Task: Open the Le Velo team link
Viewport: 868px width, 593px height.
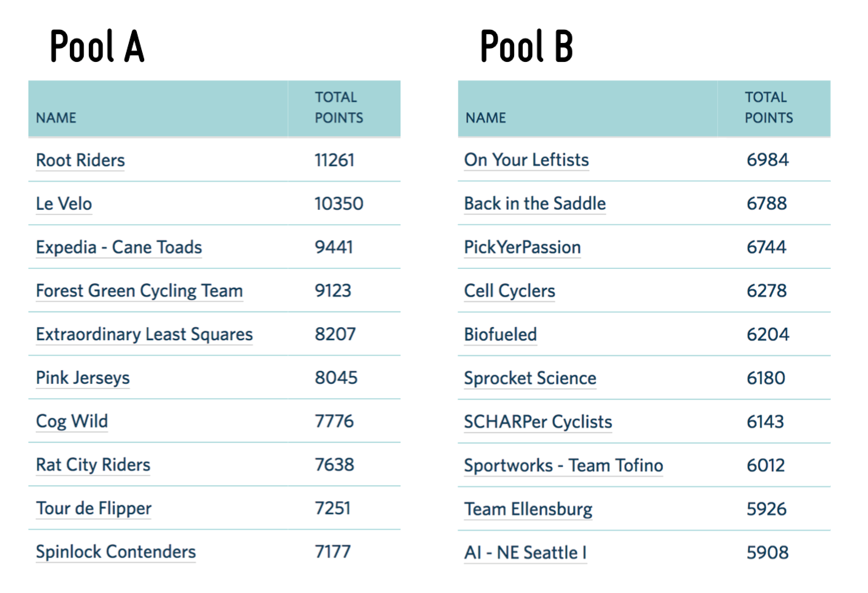Action: [x=64, y=204]
